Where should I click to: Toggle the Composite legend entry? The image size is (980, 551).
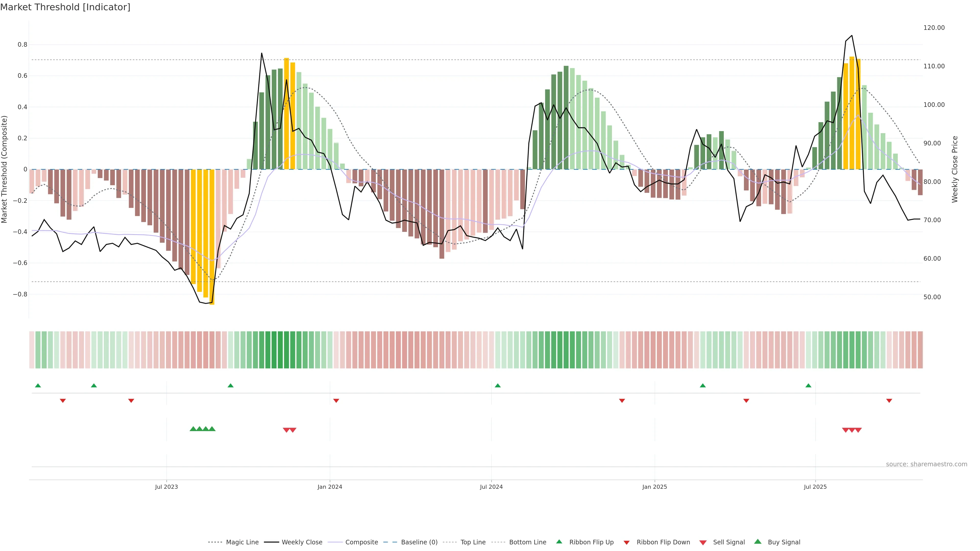(x=361, y=542)
